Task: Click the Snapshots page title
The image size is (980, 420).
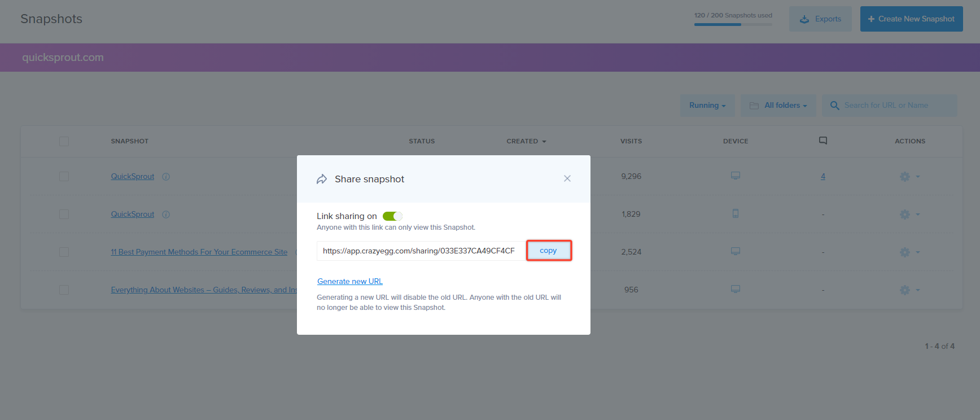Action: point(51,19)
